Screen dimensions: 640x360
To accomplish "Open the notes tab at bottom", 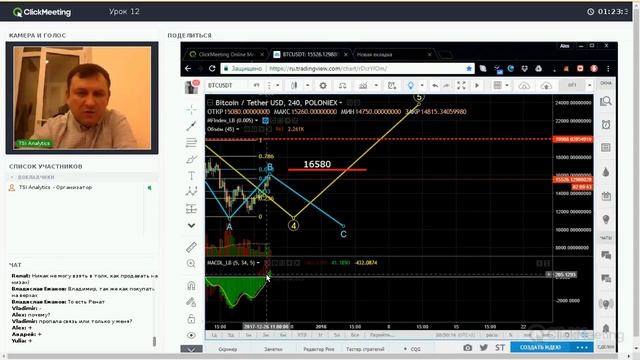I will pyautogui.click(x=273, y=349).
